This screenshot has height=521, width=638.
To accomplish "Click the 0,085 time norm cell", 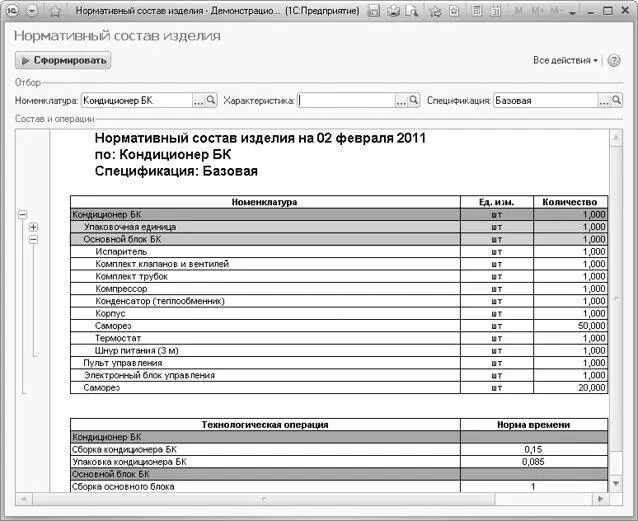I will pyautogui.click(x=534, y=462).
